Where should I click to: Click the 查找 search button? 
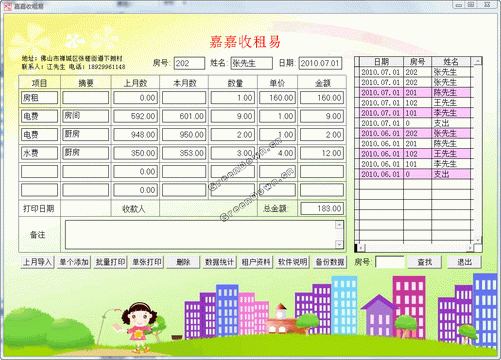(425, 262)
